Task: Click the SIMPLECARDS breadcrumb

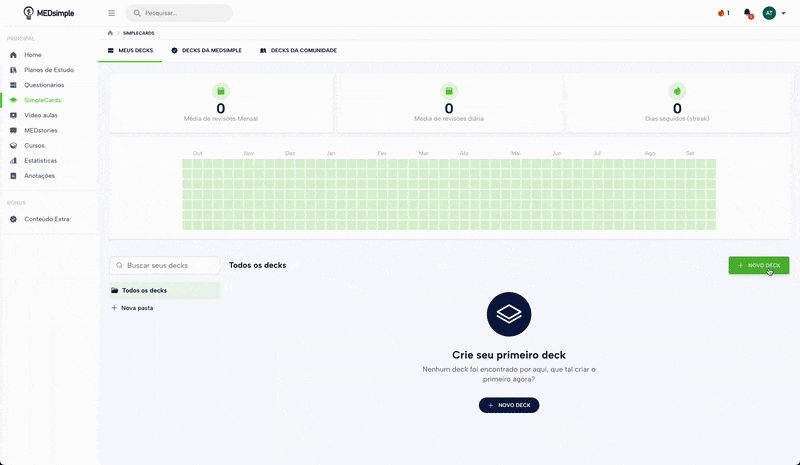Action: pos(138,33)
